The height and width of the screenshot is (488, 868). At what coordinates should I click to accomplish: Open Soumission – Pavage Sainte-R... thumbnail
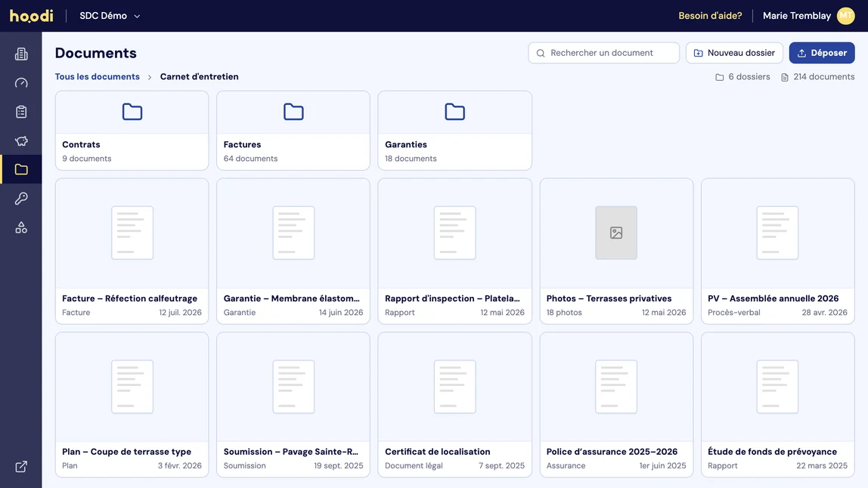coord(293,387)
